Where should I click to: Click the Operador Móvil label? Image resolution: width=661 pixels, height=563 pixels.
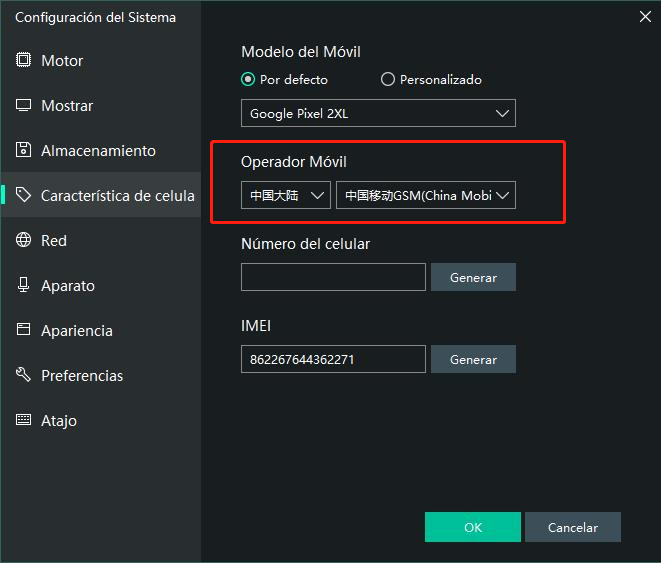click(x=294, y=162)
